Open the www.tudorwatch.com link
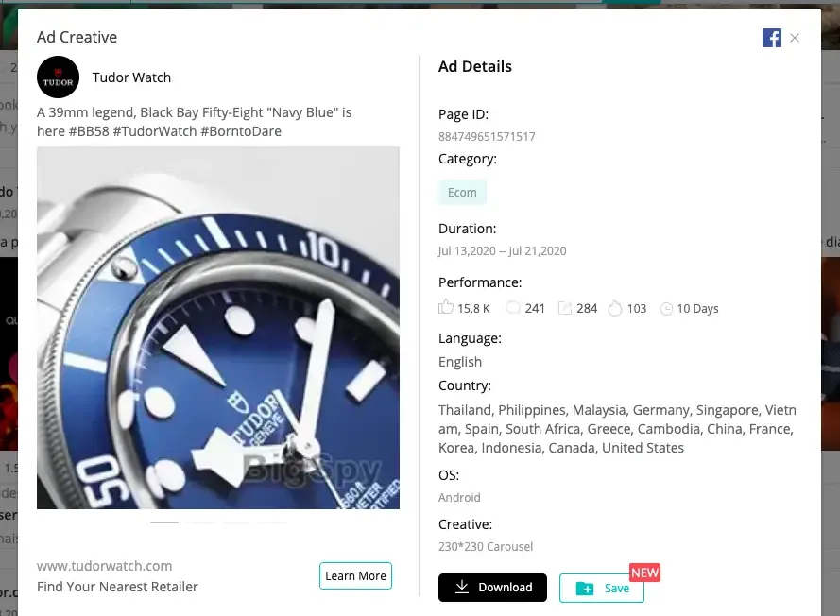 pos(104,565)
